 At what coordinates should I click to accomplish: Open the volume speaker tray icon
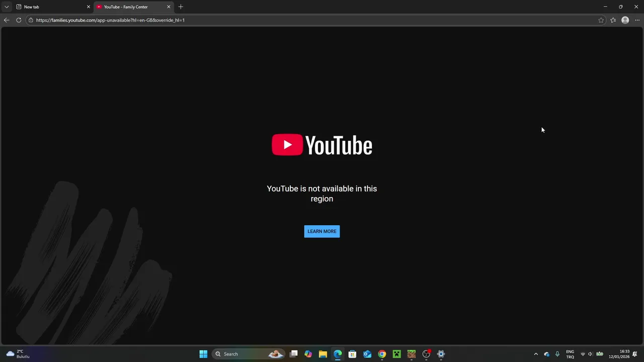(x=590, y=354)
